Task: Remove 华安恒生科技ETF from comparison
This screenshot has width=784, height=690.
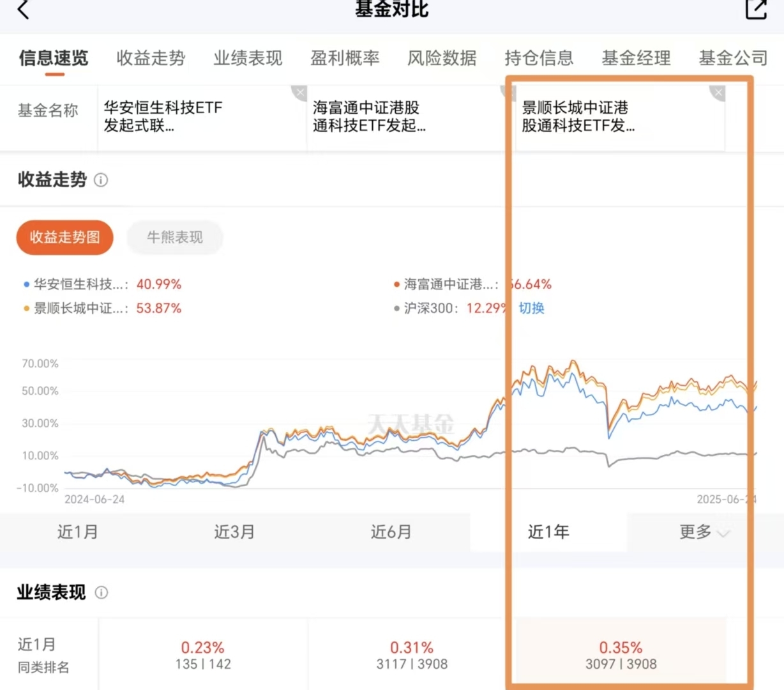Action: (299, 93)
